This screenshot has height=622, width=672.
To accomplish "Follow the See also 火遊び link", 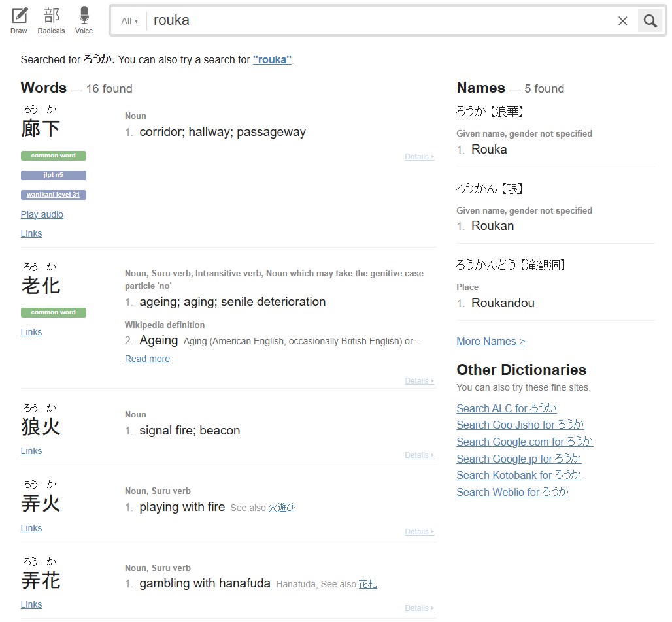I will (282, 508).
